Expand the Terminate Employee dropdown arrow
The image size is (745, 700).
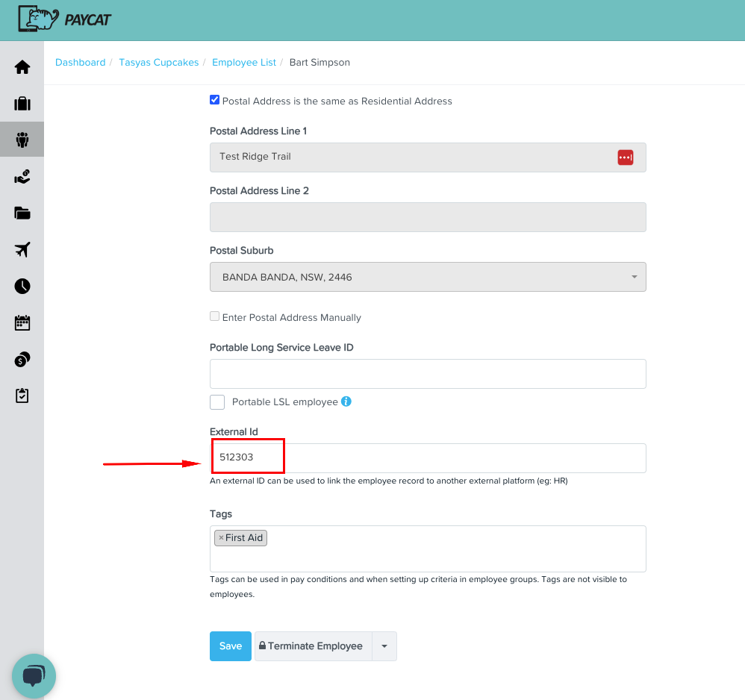(384, 646)
